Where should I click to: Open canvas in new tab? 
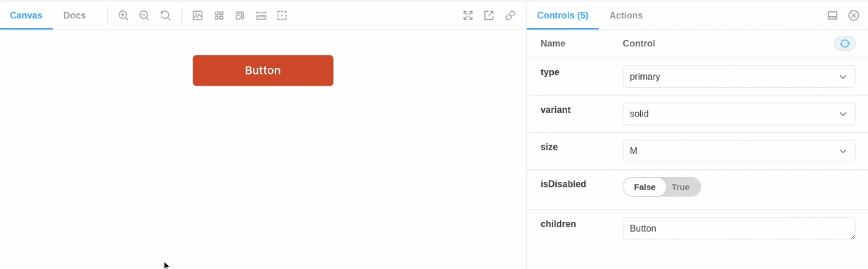pyautogui.click(x=489, y=15)
